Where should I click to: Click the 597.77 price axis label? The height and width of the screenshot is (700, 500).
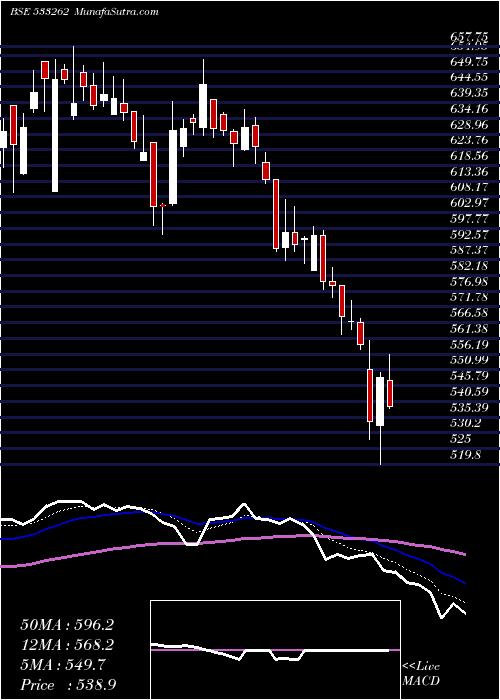(469, 219)
